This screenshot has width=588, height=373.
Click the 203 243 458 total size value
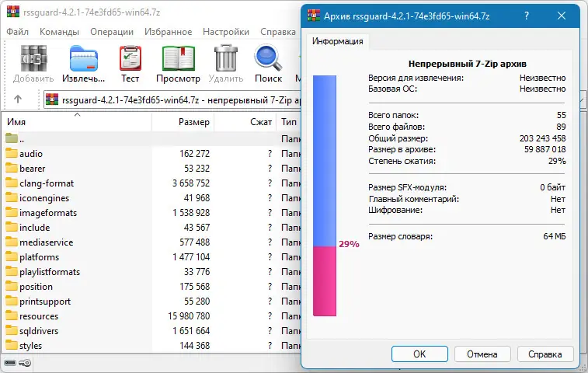543,138
